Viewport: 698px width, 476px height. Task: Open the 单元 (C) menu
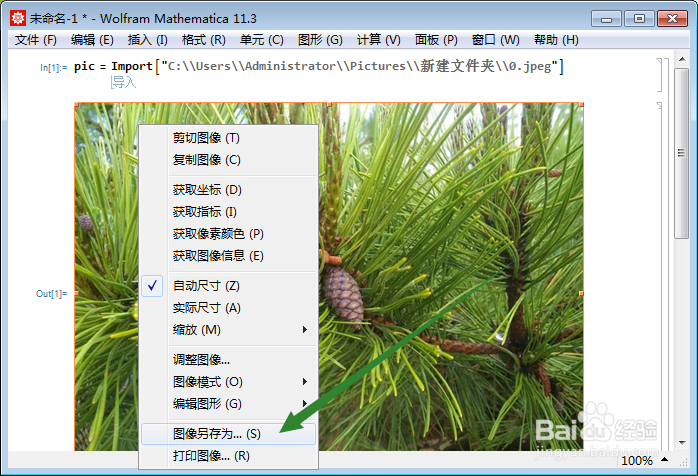click(x=261, y=40)
